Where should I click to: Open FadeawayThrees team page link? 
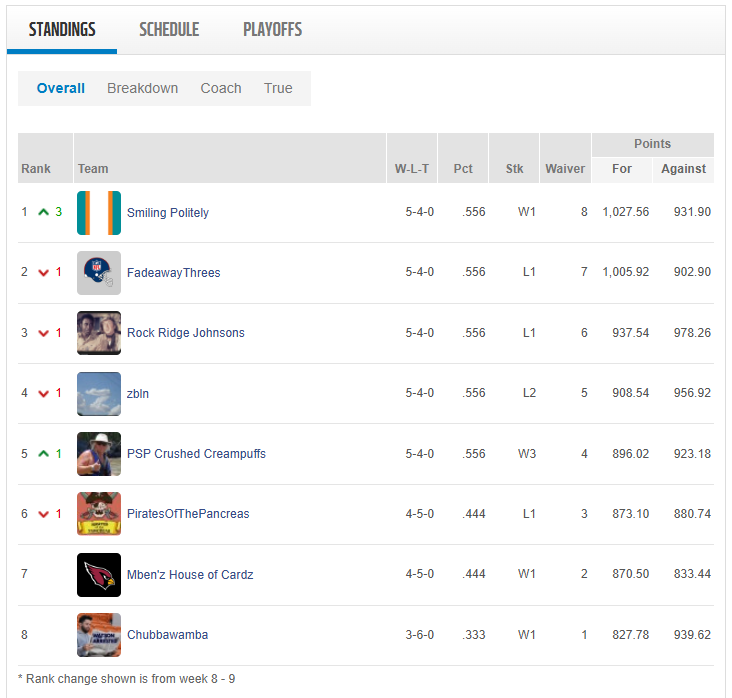[173, 273]
